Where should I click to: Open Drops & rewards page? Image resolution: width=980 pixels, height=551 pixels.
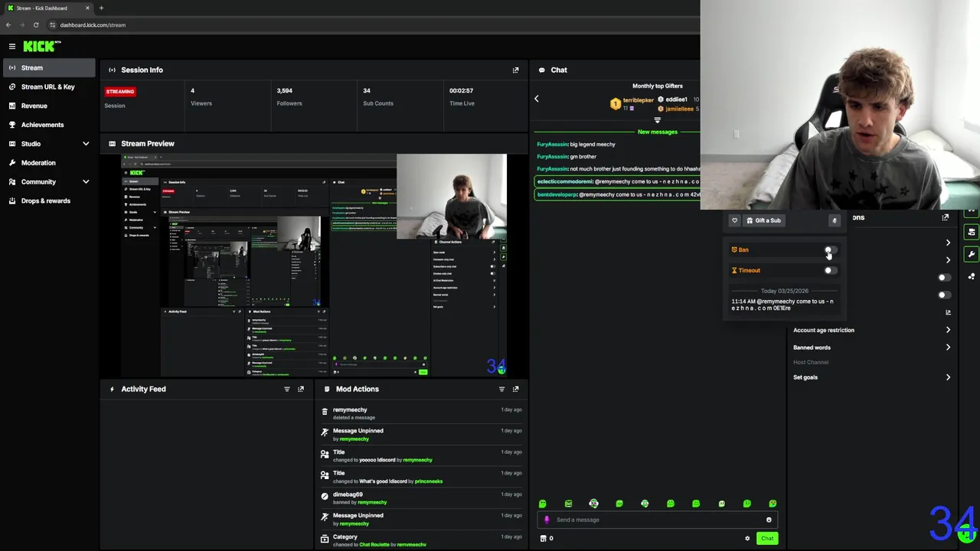coord(48,201)
